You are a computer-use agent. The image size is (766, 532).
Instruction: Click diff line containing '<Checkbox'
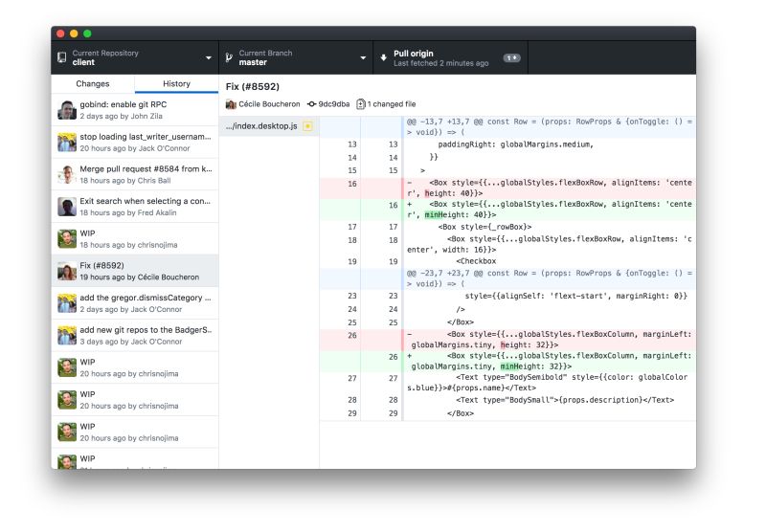(x=508, y=261)
